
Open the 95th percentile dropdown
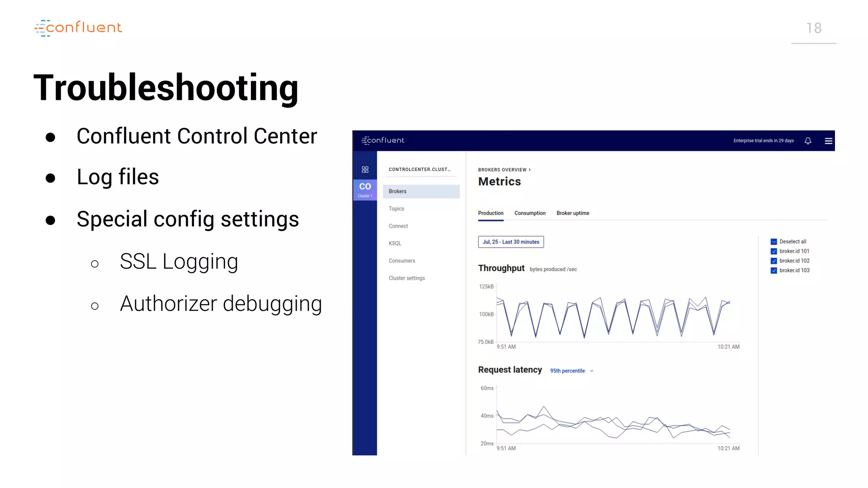point(571,371)
